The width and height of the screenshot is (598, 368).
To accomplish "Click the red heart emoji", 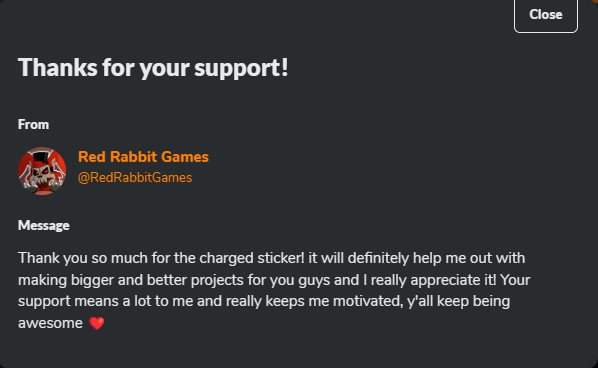I will 96,323.
